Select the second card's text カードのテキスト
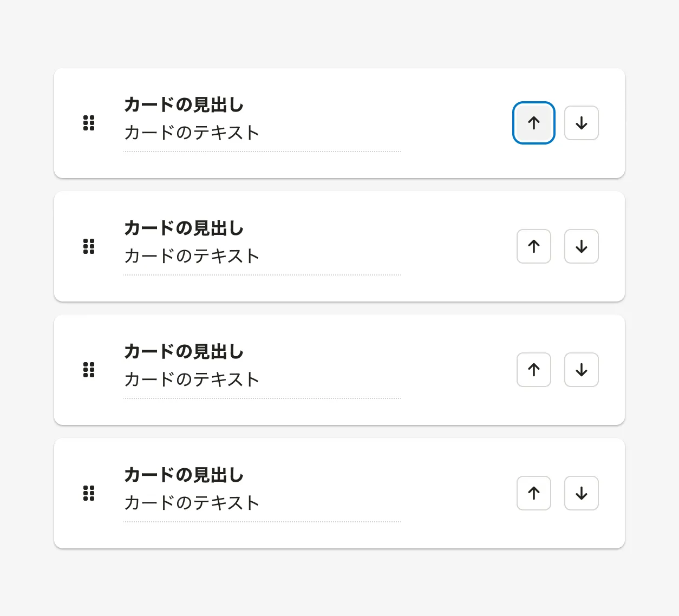The width and height of the screenshot is (679, 616). (x=192, y=256)
